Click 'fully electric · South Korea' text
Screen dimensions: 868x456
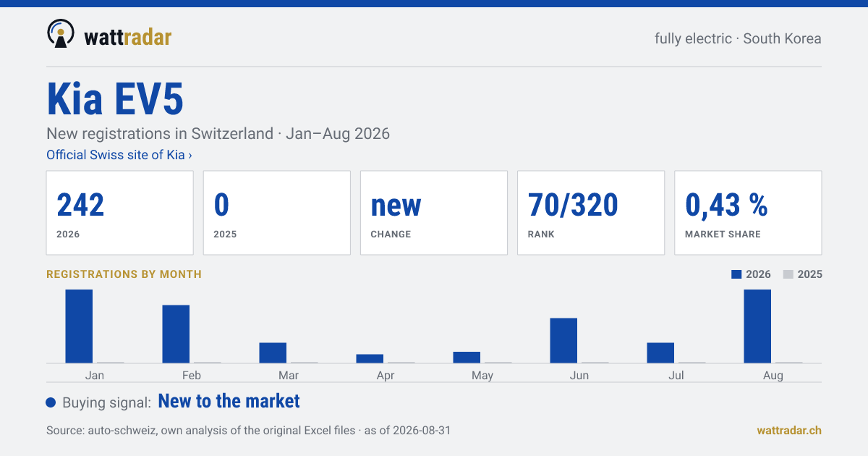click(738, 38)
